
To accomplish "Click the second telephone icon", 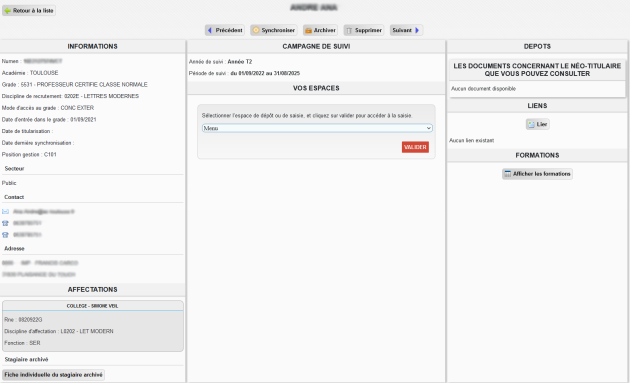I will (5, 235).
